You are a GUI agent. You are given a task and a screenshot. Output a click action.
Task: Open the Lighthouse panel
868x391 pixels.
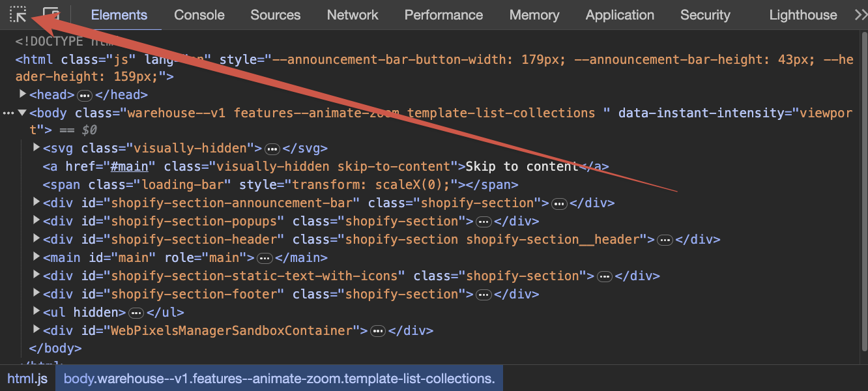click(x=802, y=14)
